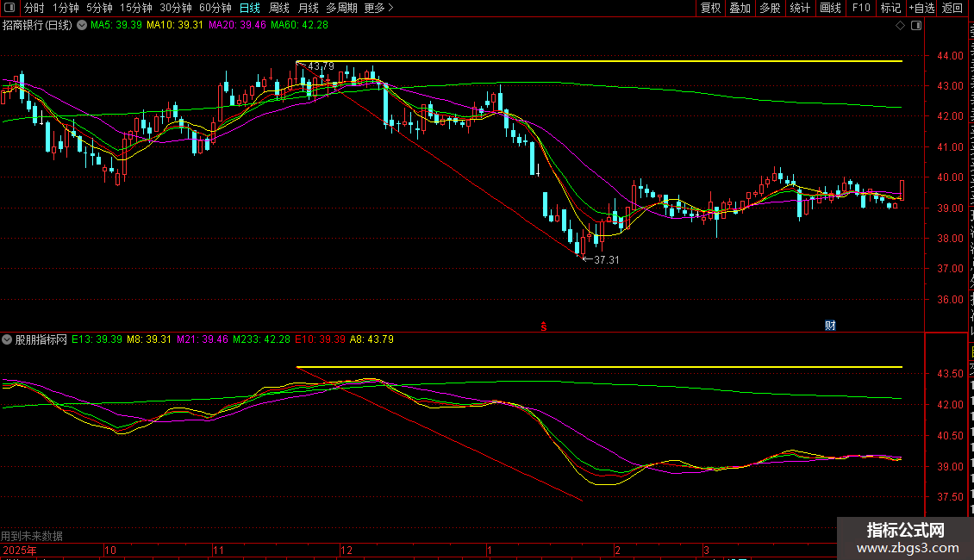Click the 返回 back button

point(952,8)
